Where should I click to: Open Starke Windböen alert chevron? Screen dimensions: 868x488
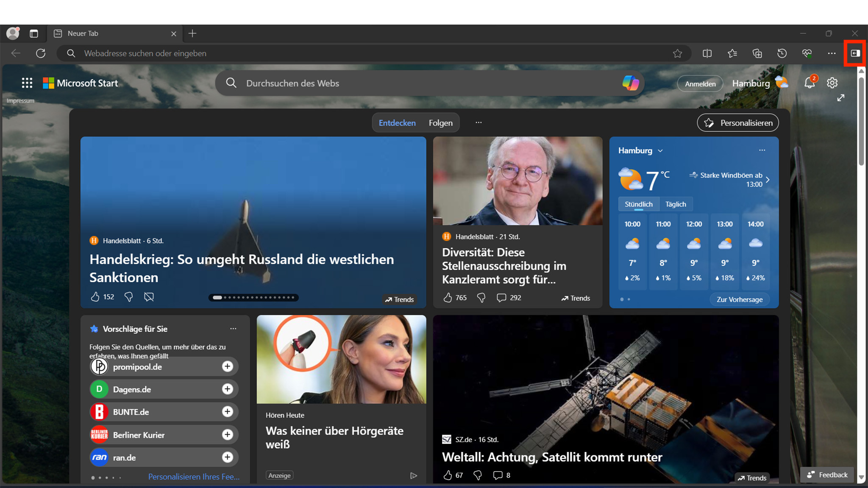pyautogui.click(x=768, y=180)
